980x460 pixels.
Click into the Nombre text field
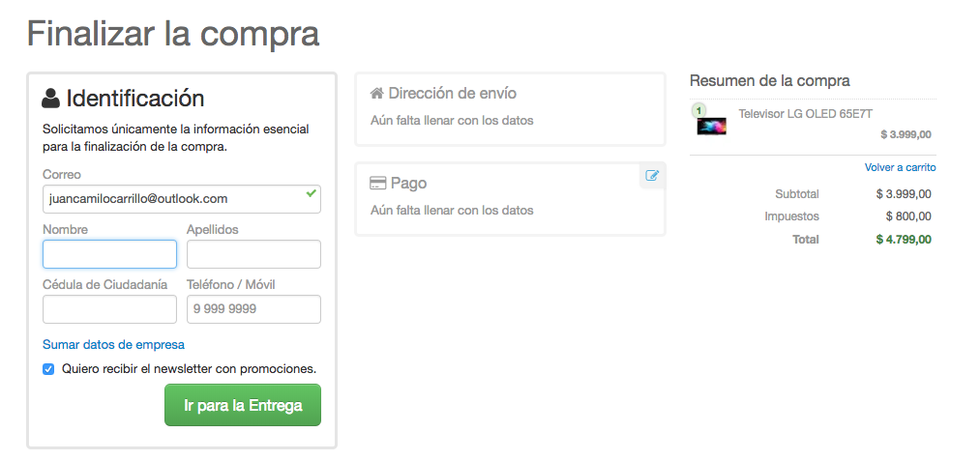pos(109,254)
